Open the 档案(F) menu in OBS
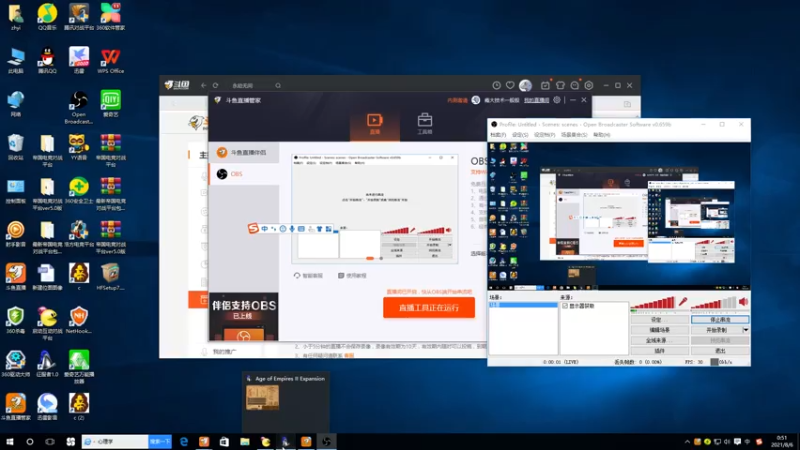 498,135
